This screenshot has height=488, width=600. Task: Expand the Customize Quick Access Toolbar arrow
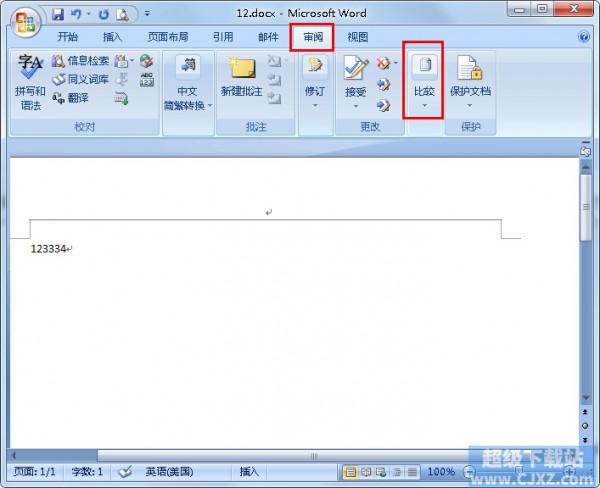click(147, 14)
